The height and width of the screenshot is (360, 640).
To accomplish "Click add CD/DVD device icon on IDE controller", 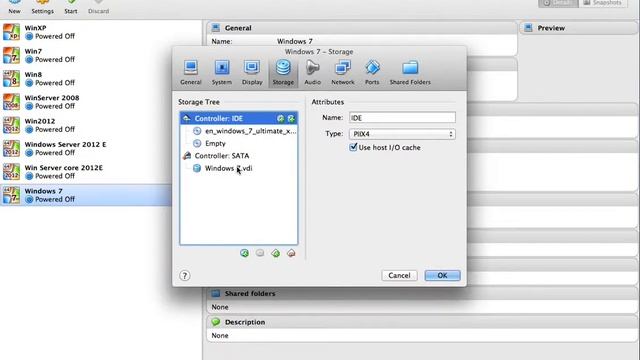I will [x=280, y=118].
